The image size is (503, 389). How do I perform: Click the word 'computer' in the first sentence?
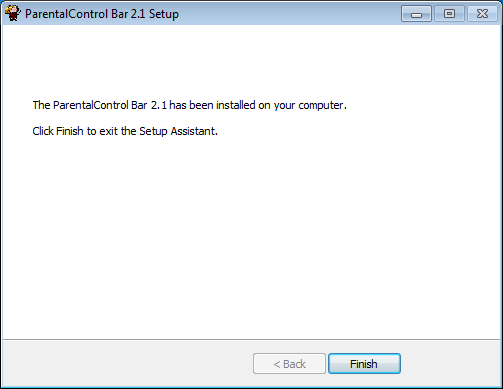[x=321, y=105]
